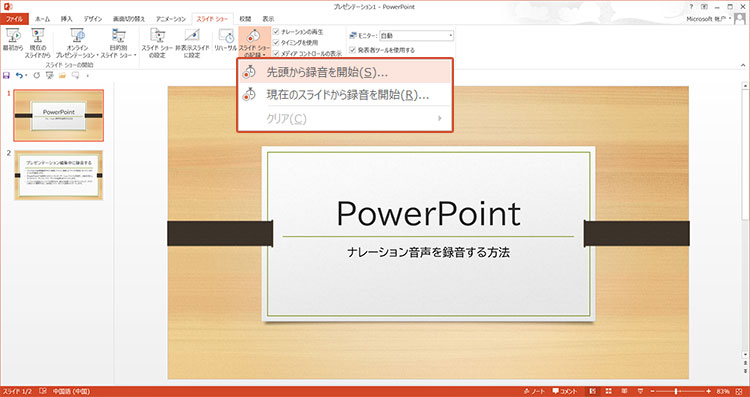Viewport: 750px width, 397px height.
Task: Start Slide Show view icon in status bar
Action: pos(640,391)
